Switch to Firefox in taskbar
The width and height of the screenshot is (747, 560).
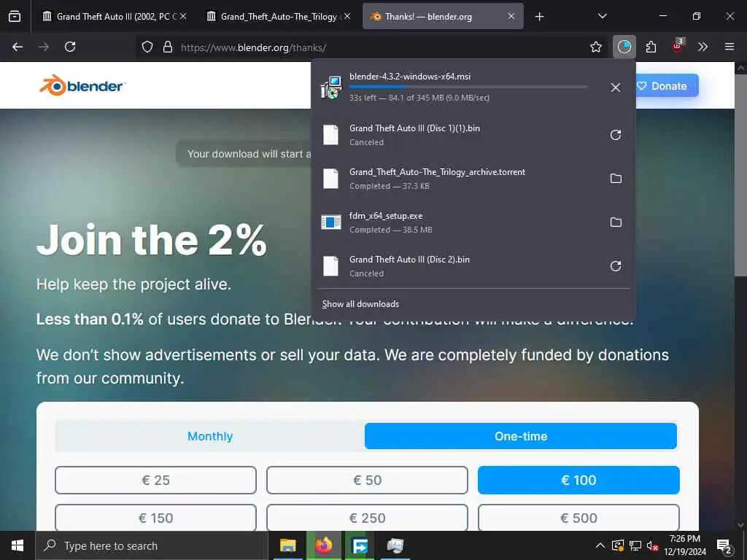pyautogui.click(x=323, y=545)
